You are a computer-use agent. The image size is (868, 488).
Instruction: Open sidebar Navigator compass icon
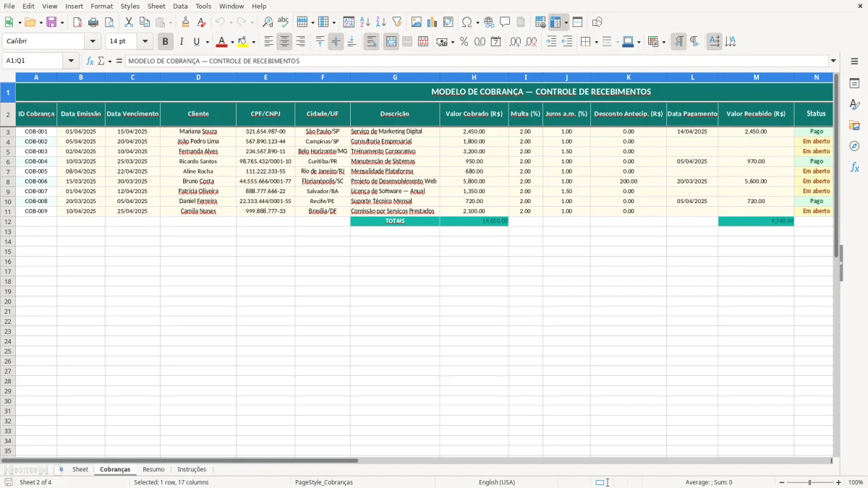coord(854,146)
